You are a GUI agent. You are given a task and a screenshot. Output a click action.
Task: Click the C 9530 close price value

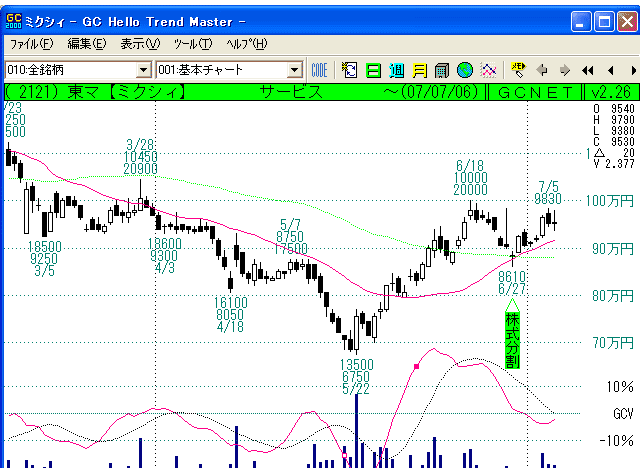click(x=614, y=142)
